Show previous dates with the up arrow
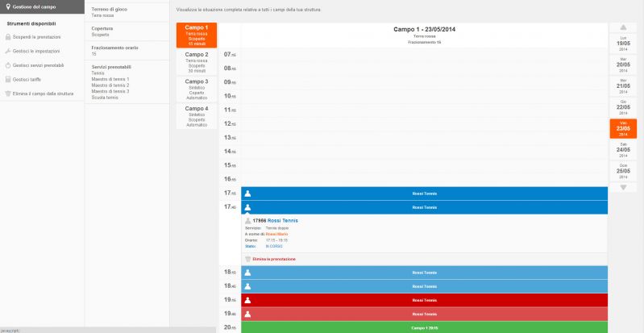This screenshot has width=644, height=333. point(623,27)
